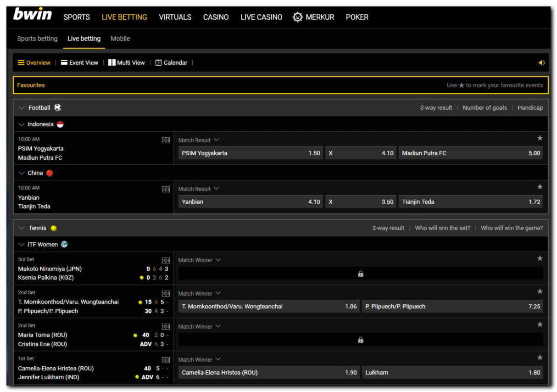Image resolution: width=557 pixels, height=392 pixels.
Task: Select the Number of goals filter
Action: [x=485, y=108]
